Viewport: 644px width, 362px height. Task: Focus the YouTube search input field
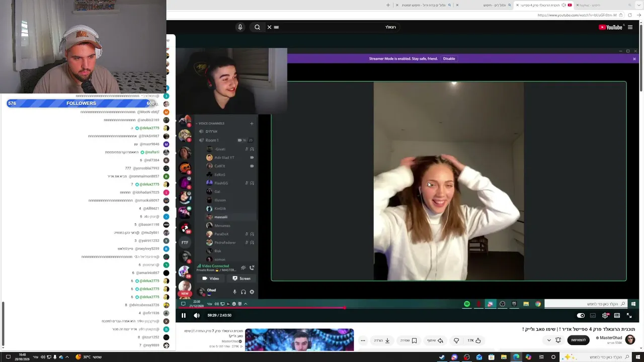337,27
